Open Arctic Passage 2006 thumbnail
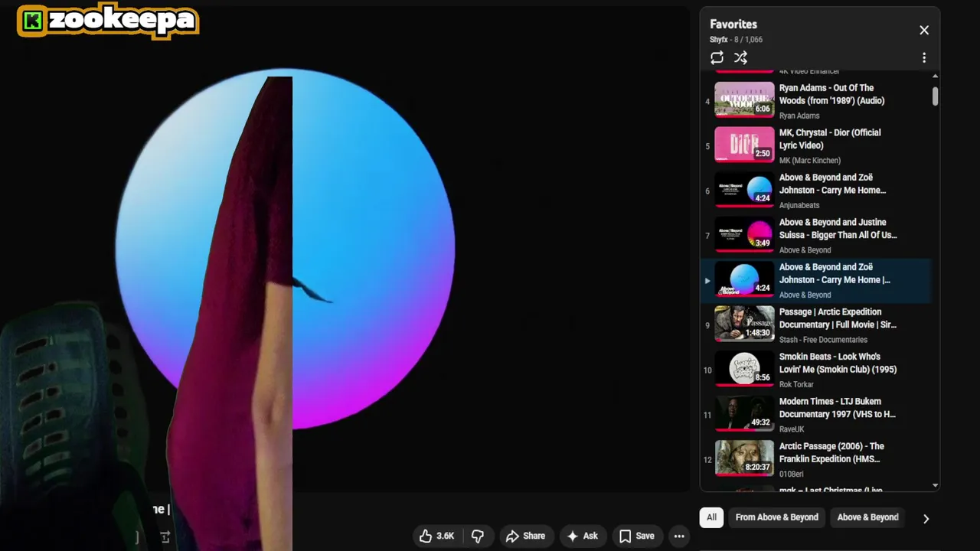This screenshot has width=980, height=551. point(744,458)
